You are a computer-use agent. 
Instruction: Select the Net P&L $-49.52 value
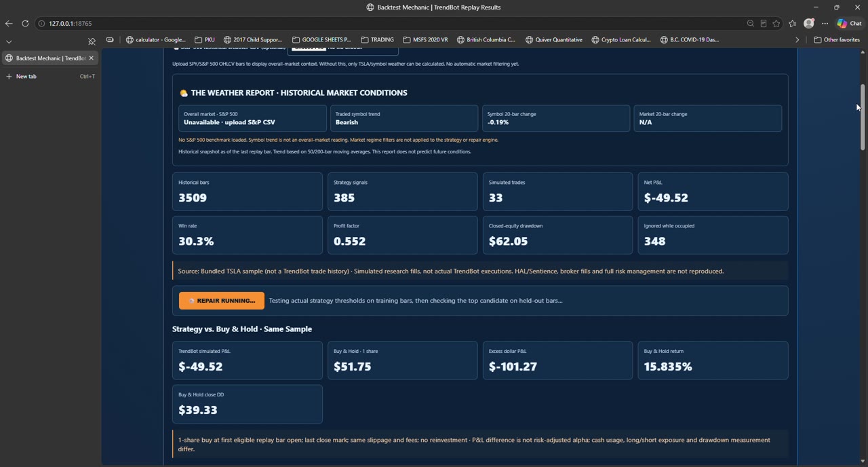point(666,198)
